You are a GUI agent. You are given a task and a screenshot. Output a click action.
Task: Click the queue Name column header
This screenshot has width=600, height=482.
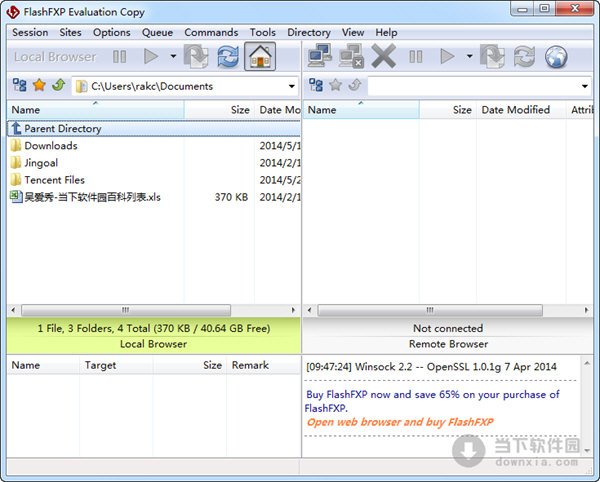43,365
